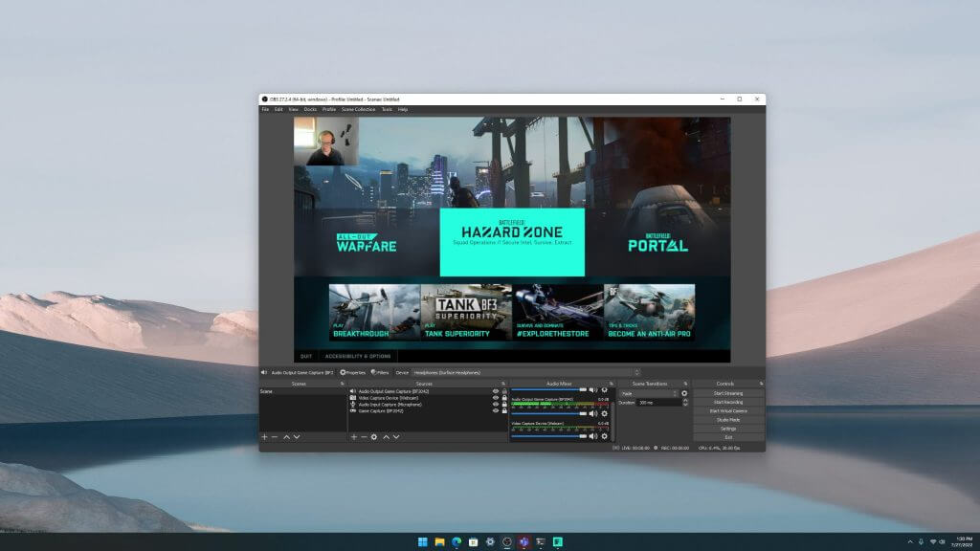Move the scene down in the Scenes dock
This screenshot has width=980, height=551.
tap(297, 436)
